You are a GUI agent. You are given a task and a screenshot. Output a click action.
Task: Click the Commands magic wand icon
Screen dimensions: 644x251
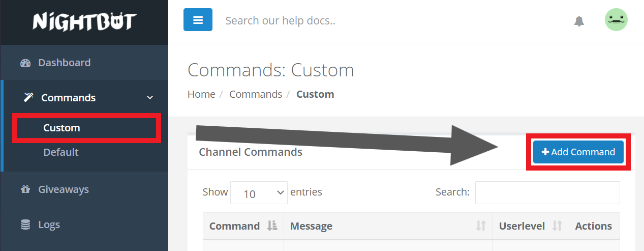pos(28,97)
